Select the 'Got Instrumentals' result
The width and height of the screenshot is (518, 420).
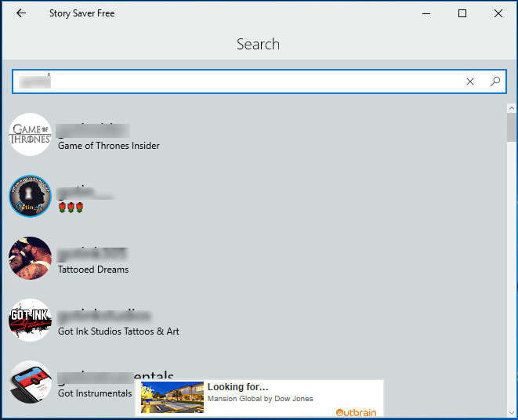[x=95, y=393]
